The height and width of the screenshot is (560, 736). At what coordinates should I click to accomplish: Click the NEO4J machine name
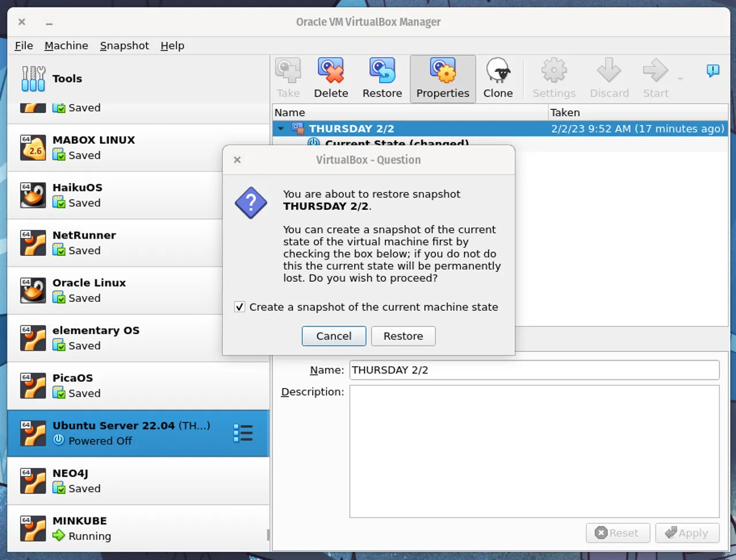[x=70, y=473]
